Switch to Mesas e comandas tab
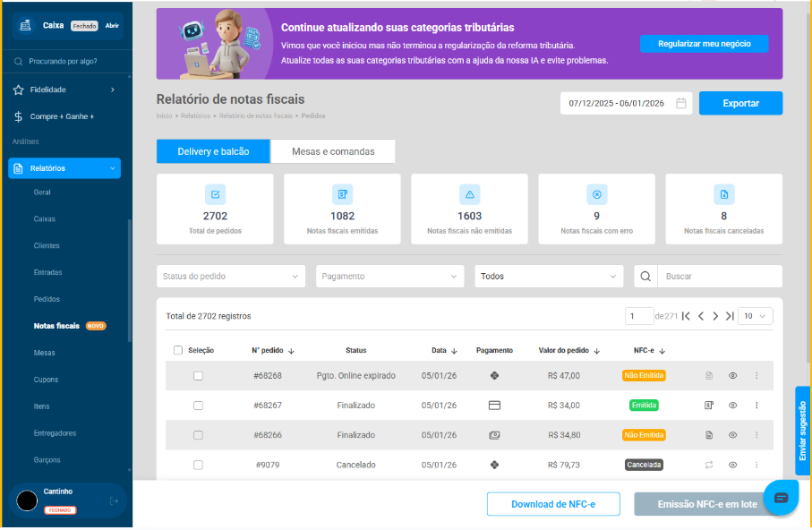Screen dimensions: 812x530 (333, 151)
